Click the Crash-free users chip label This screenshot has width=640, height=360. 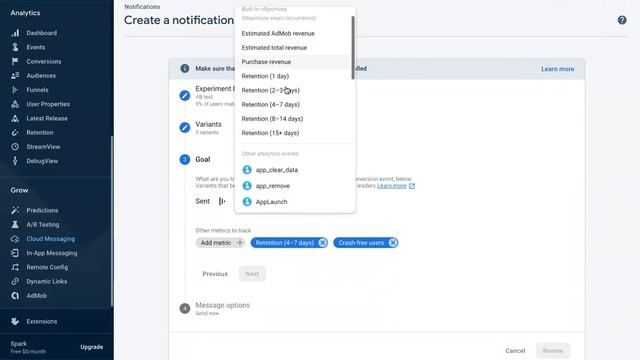(361, 243)
